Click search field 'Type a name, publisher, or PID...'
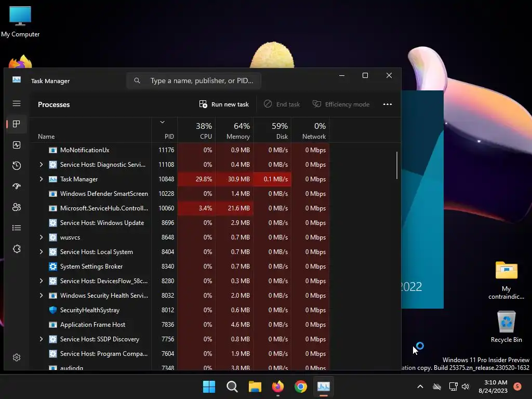This screenshot has height=399, width=532. tap(194, 81)
